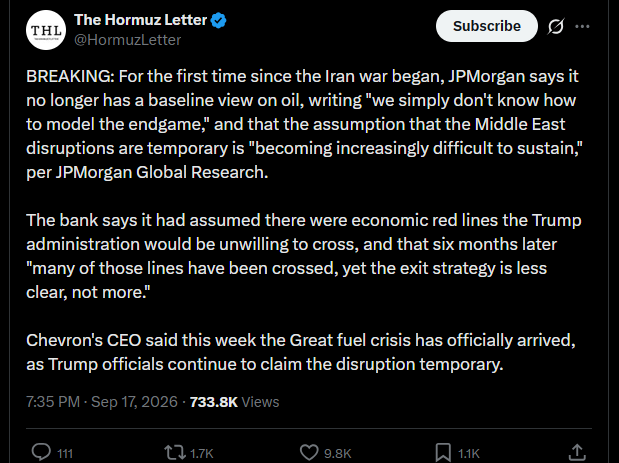Open The Hormuz Letter display name
Viewport: 619px width, 463px height.
pyautogui.click(x=141, y=20)
